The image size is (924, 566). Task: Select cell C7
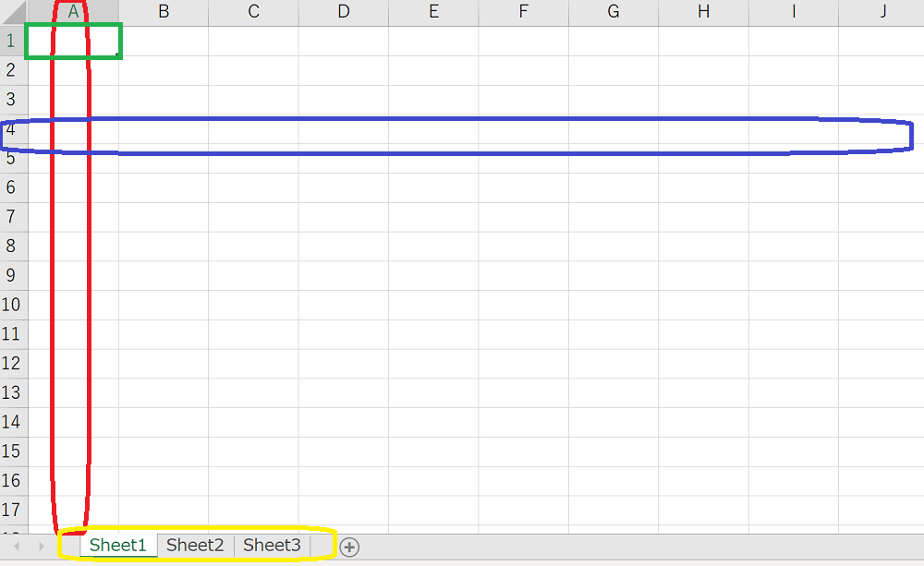253,217
